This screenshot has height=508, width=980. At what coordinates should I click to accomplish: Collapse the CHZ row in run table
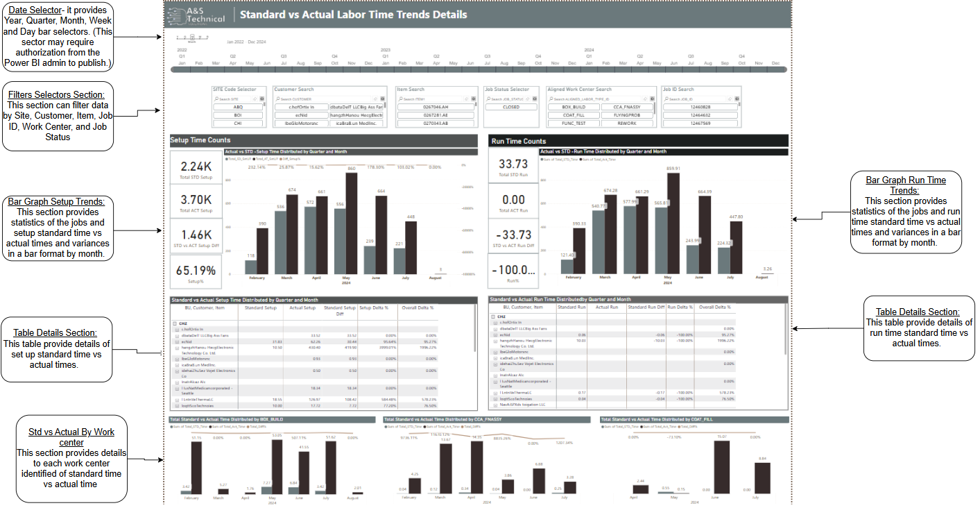point(493,316)
